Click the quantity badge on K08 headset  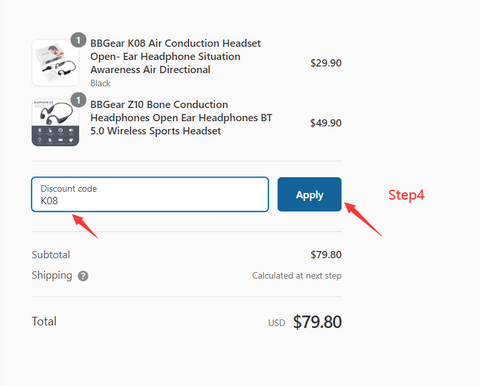(x=78, y=40)
